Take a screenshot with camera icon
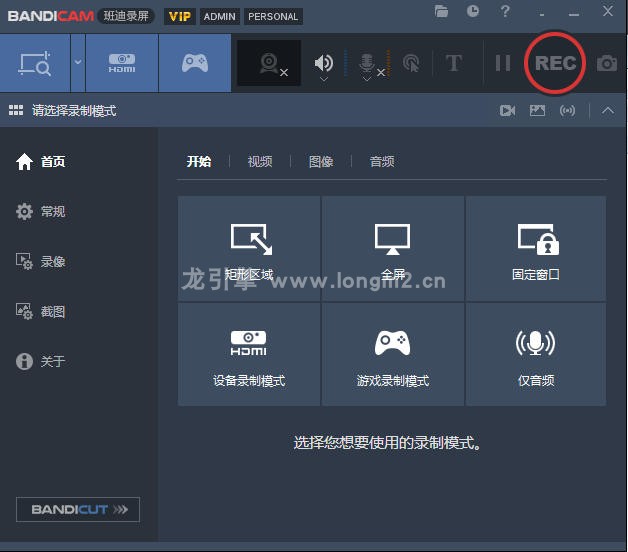Image resolution: width=628 pixels, height=552 pixels. click(x=607, y=63)
